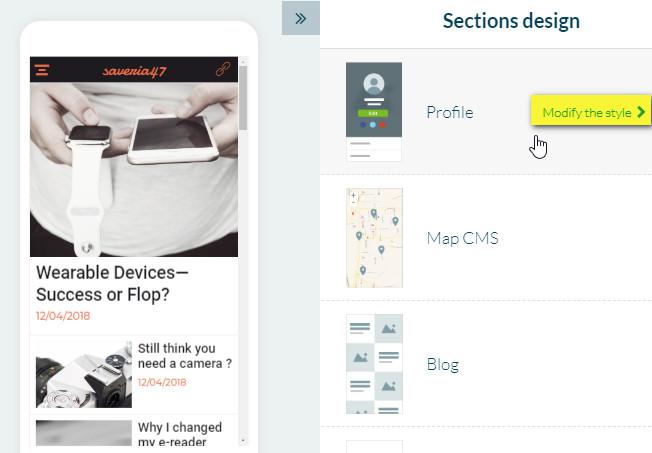Screen dimensions: 652x453
Task: Click the Map CMS thumbnail icon
Action: pos(374,238)
